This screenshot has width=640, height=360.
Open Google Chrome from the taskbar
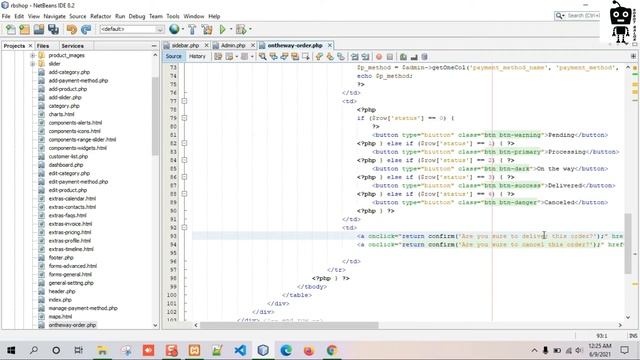pos(331,350)
